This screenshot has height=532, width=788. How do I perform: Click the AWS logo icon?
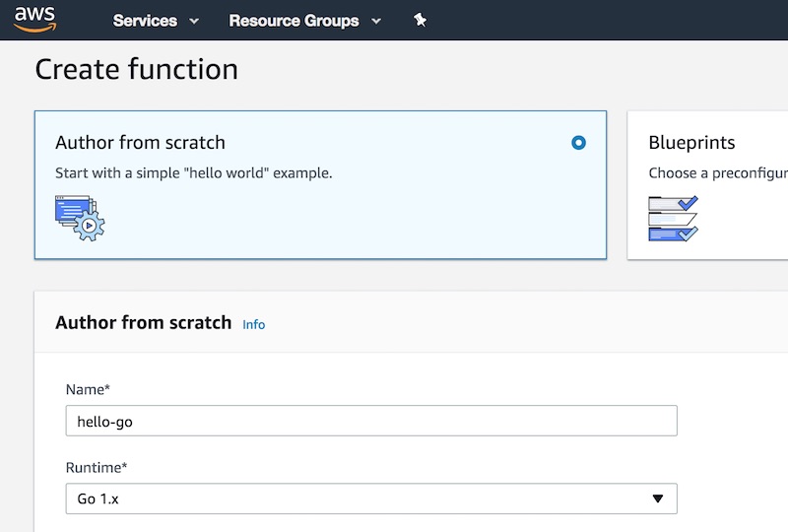coord(34,19)
